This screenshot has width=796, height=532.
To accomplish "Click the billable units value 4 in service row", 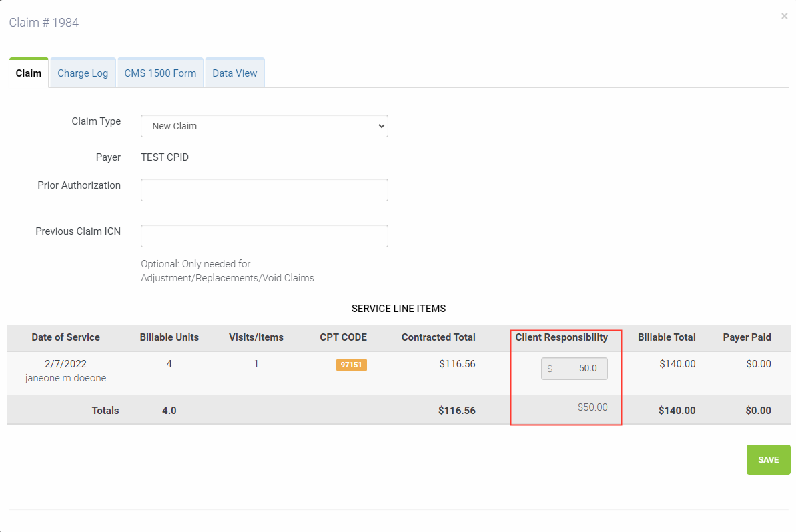I will [169, 363].
